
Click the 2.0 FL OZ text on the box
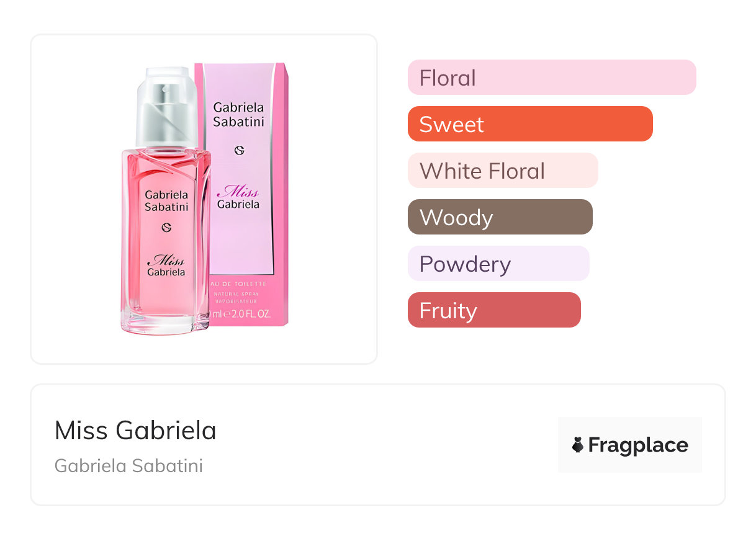(248, 314)
